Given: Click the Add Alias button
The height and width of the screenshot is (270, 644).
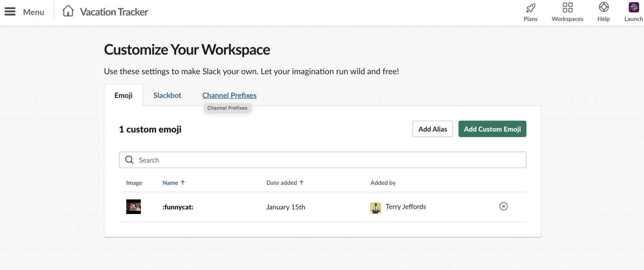Looking at the screenshot, I should 433,129.
